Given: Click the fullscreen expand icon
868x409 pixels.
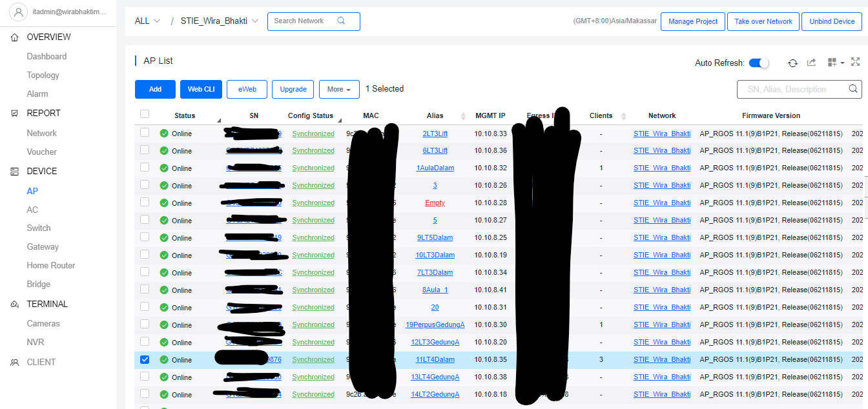Looking at the screenshot, I should coord(855,62).
